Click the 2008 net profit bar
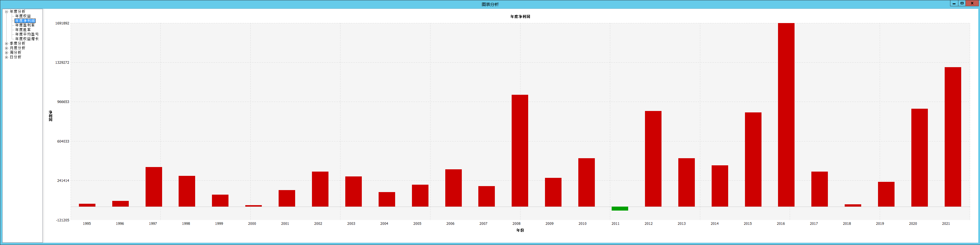 coord(520,151)
